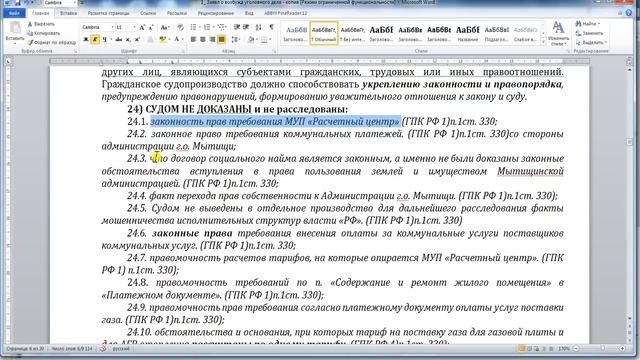
Task: Switch to Review (Рецензирование) tab
Action: click(x=216, y=13)
